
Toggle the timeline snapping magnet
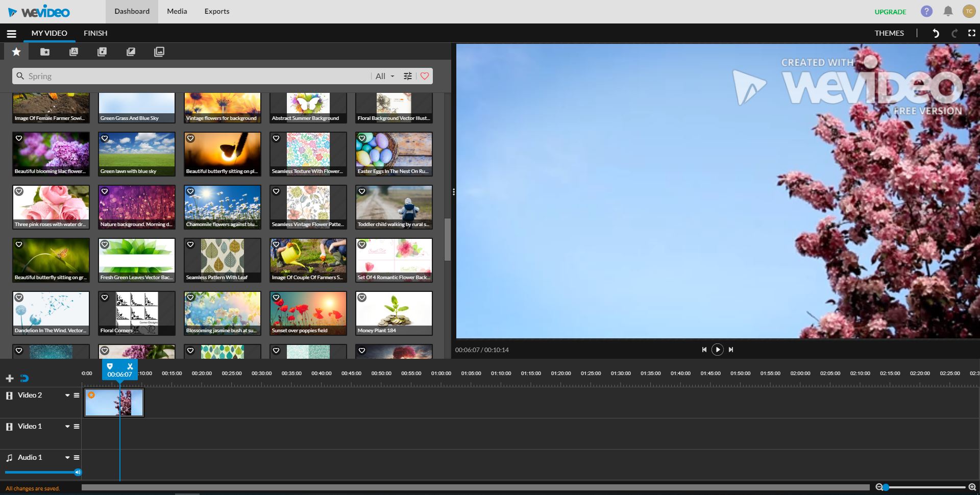24,378
